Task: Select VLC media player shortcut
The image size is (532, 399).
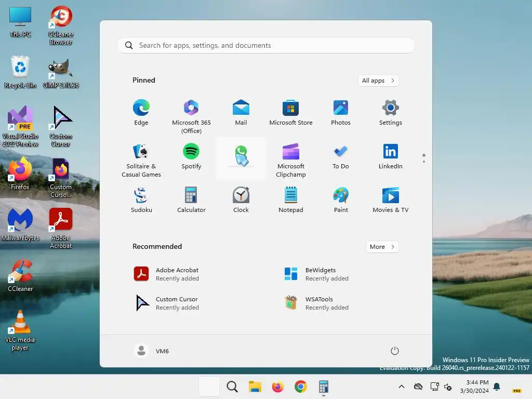Action: coord(20,330)
